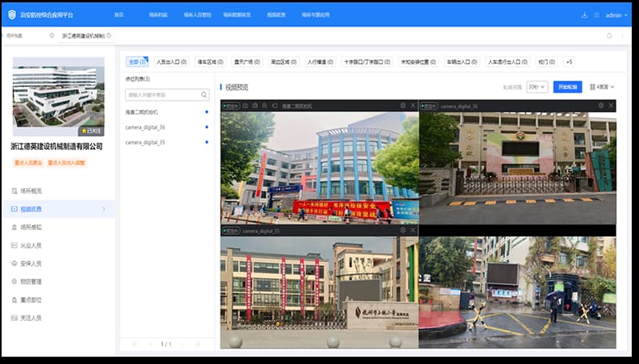Toggle status dot for camera_digital_36
This screenshot has height=364, width=639.
click(x=207, y=127)
